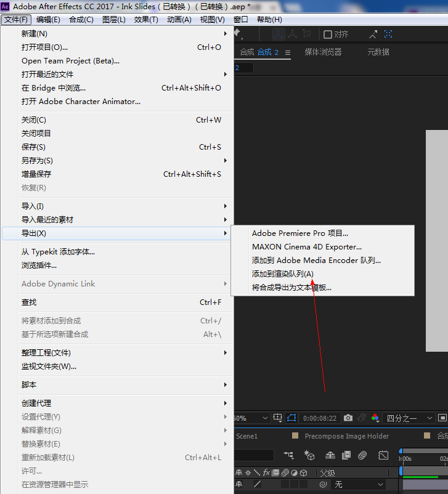Click the hide shy layers timeline button
This screenshot has height=494, width=448.
(330, 455)
